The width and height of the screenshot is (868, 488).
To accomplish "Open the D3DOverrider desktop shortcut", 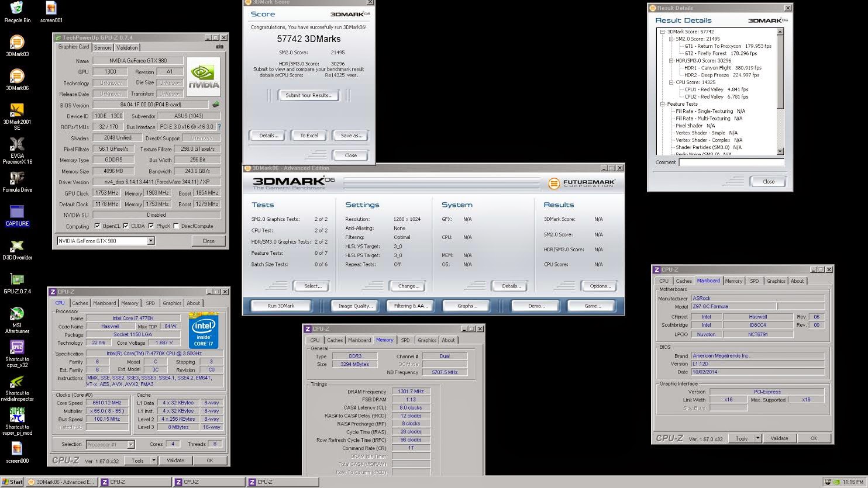I will pos(17,249).
